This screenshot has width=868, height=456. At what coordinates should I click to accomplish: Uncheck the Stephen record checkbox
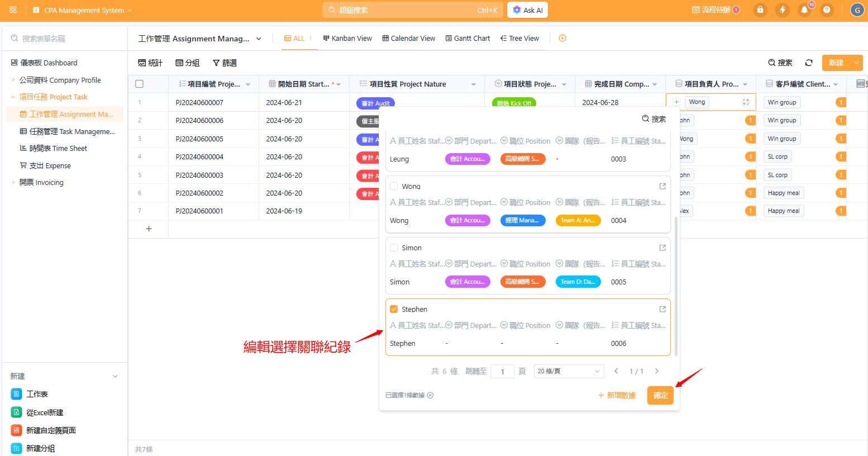point(394,309)
